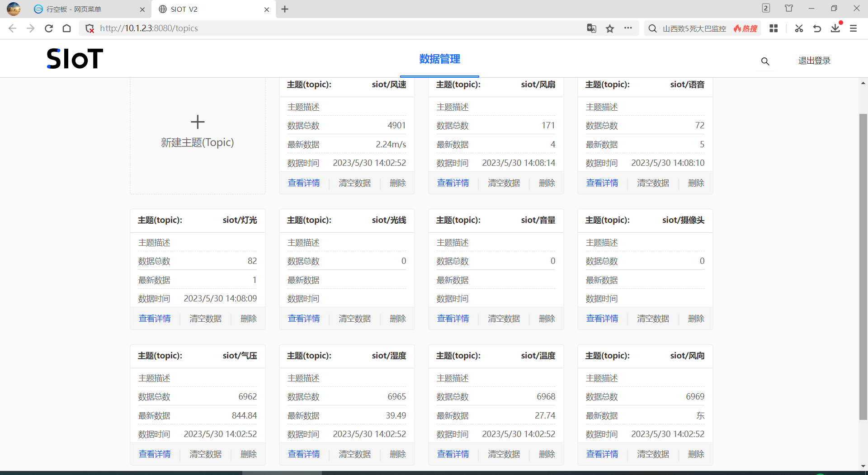View details of siot/温度 topic
868x475 pixels.
(453, 454)
